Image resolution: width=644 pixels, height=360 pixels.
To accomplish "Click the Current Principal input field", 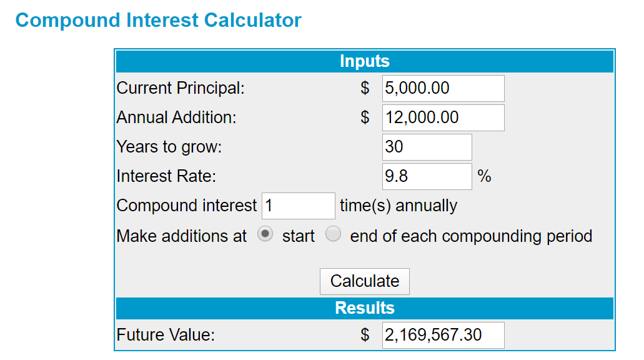I will coord(443,88).
